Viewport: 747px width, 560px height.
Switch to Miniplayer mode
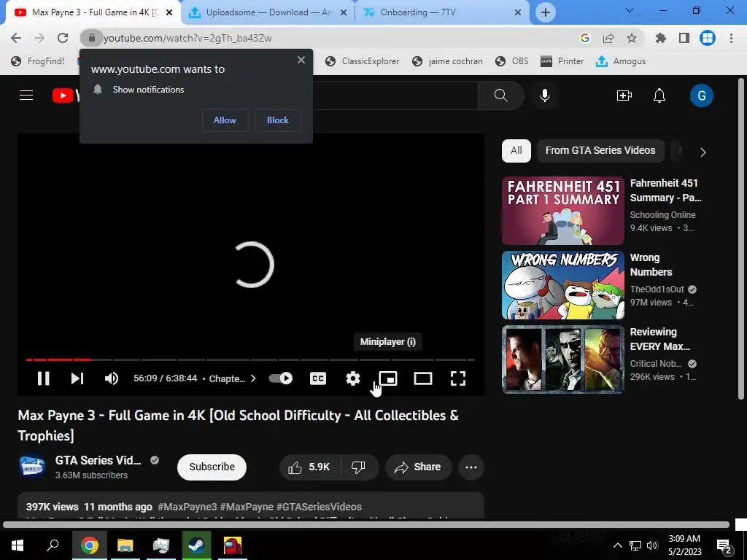pyautogui.click(x=388, y=378)
